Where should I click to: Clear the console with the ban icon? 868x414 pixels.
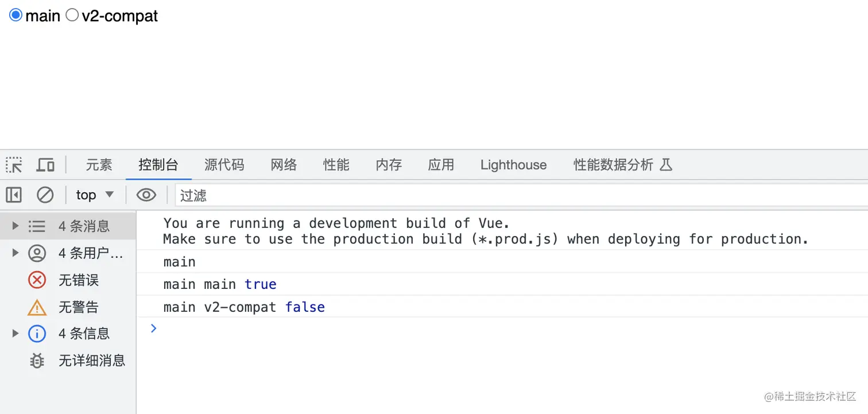coord(45,195)
